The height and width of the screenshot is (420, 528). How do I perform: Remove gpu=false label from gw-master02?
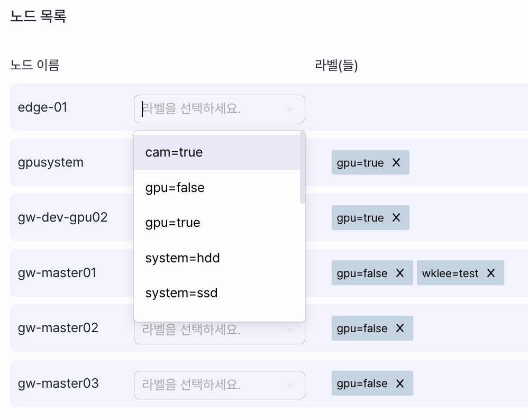[400, 328]
